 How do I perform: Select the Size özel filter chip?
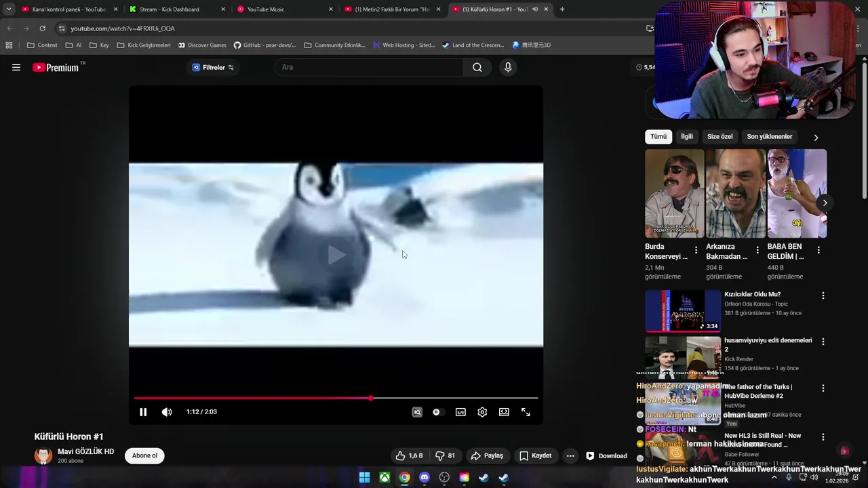pyautogui.click(x=719, y=136)
